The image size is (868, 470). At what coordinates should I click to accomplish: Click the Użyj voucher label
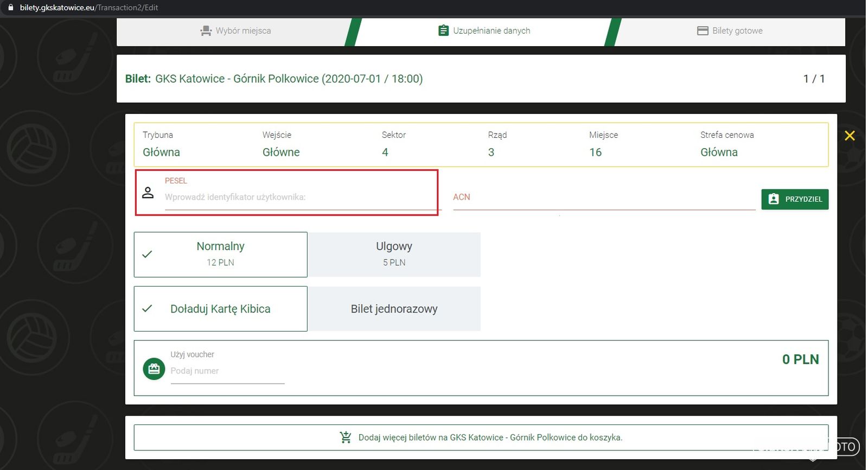pyautogui.click(x=192, y=354)
